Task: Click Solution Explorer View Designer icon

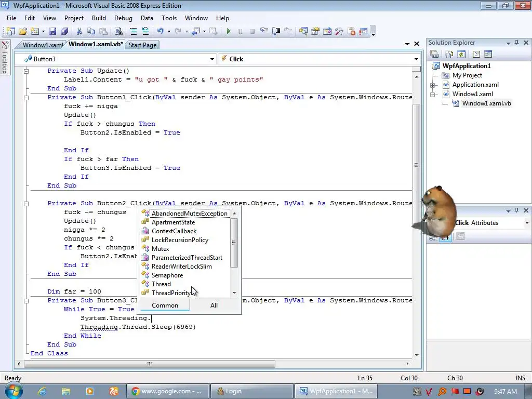Action: [x=488, y=54]
